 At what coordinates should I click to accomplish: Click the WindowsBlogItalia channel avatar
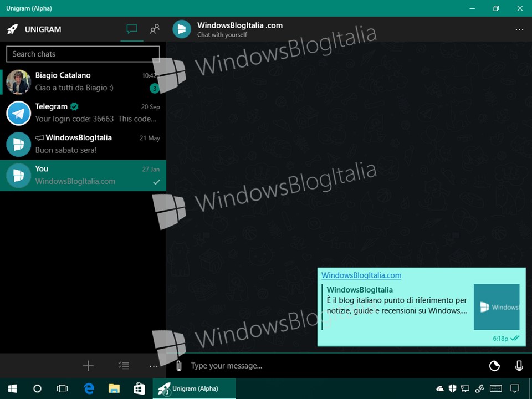coord(19,144)
